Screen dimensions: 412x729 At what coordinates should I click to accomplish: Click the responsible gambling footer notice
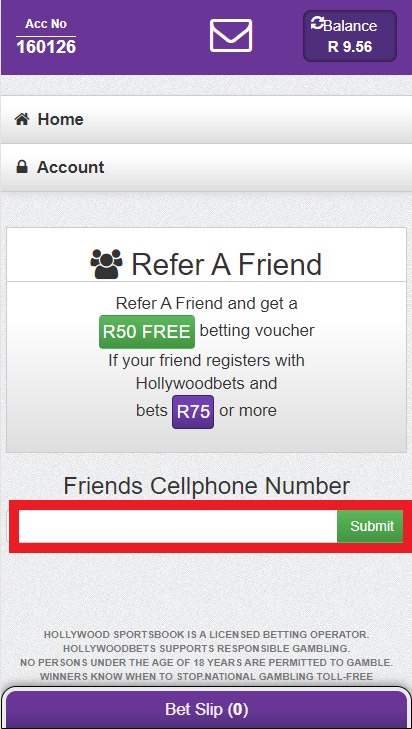tap(206, 656)
